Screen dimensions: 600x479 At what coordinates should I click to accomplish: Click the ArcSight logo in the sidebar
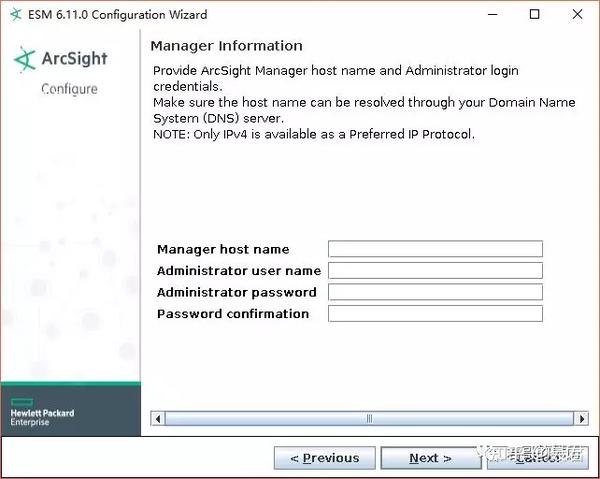[60, 59]
